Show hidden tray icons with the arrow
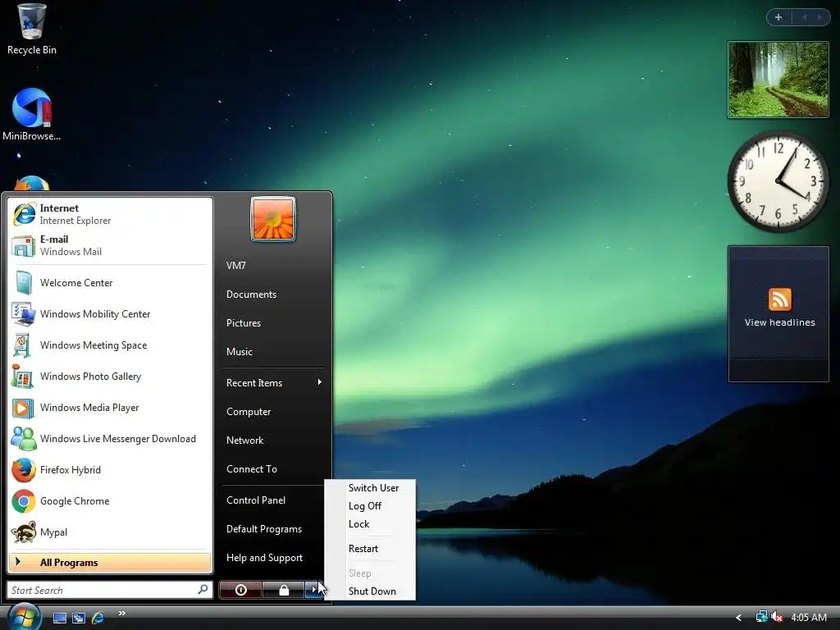The image size is (840, 630). pyautogui.click(x=739, y=618)
